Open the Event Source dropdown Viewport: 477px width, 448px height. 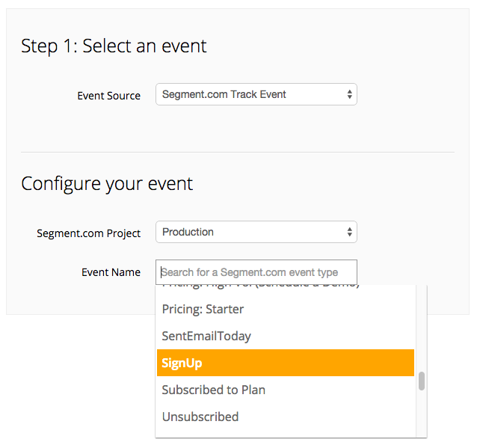[256, 94]
